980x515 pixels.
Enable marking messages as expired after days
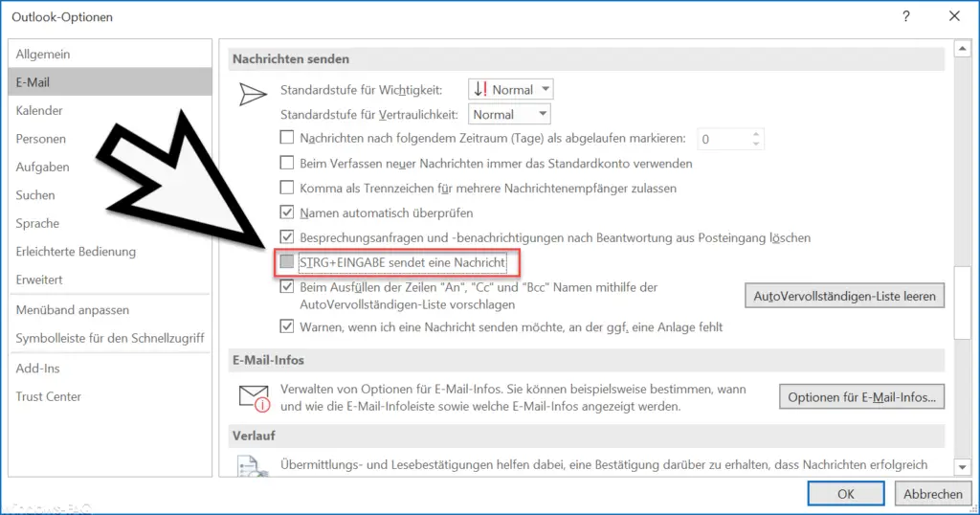287,138
